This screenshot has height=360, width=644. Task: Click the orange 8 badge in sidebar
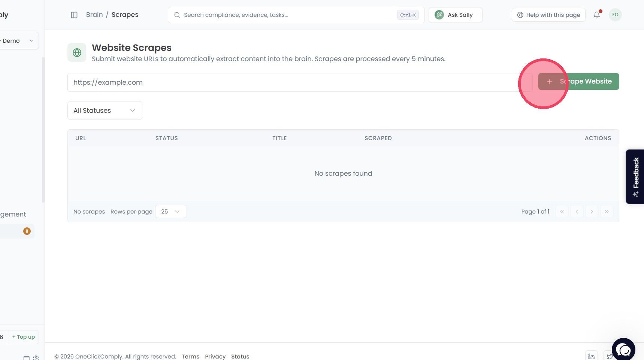coord(27,231)
